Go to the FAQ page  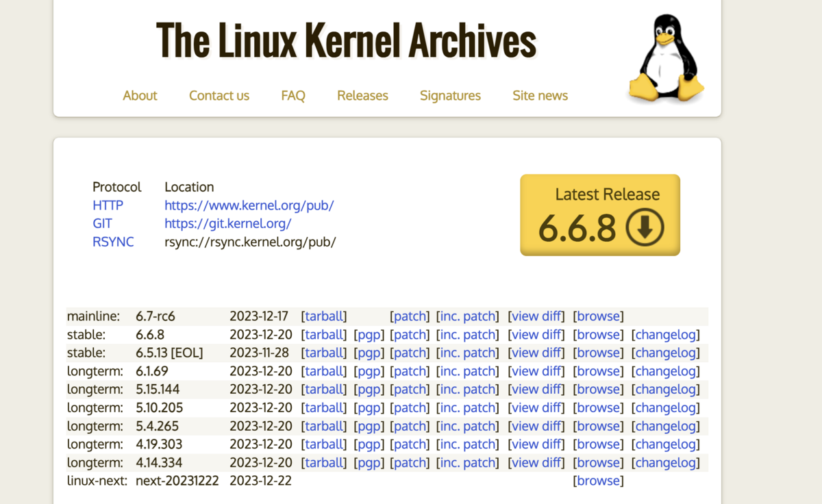pyautogui.click(x=293, y=95)
